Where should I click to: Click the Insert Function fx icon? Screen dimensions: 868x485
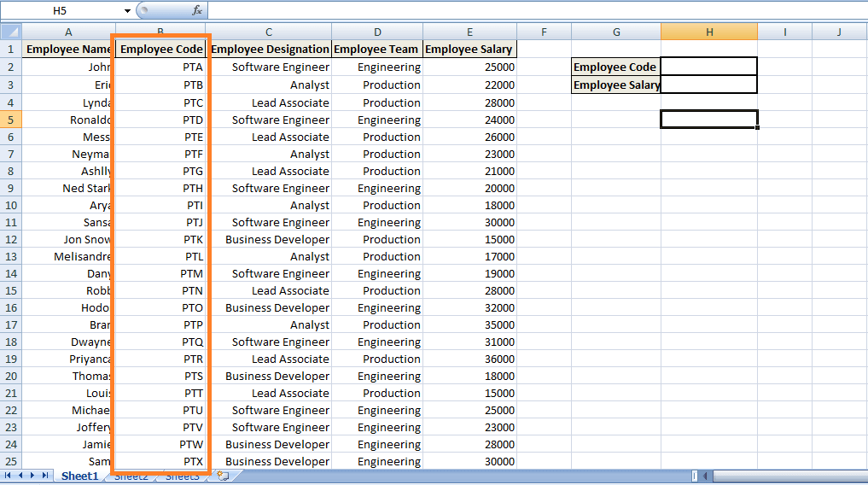tap(197, 10)
